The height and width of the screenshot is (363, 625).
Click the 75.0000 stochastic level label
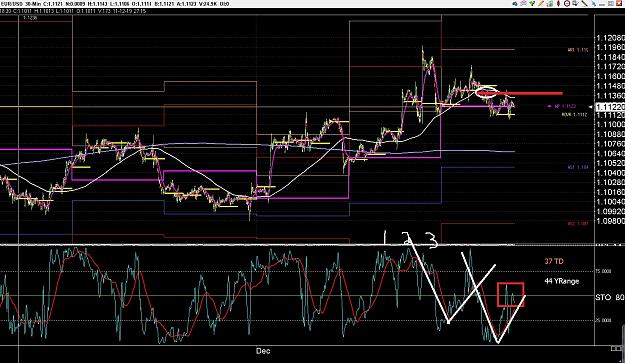tap(603, 271)
